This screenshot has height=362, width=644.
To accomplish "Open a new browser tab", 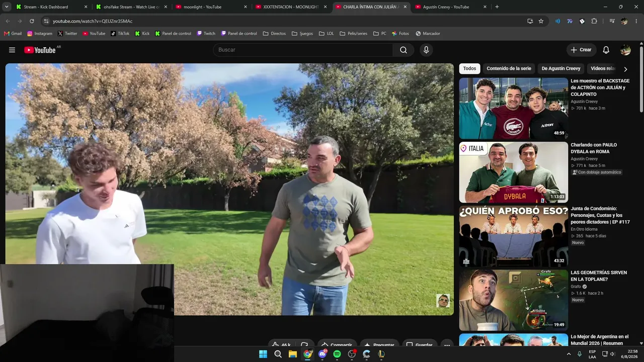I will [497, 7].
